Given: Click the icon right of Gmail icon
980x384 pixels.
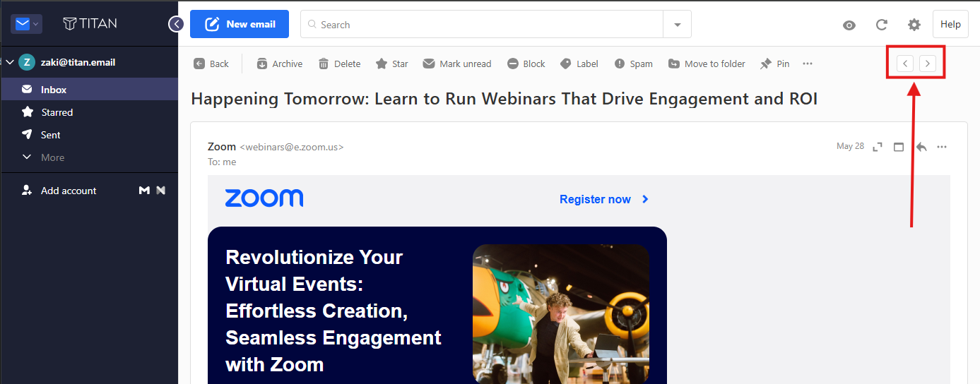Looking at the screenshot, I should click(160, 191).
